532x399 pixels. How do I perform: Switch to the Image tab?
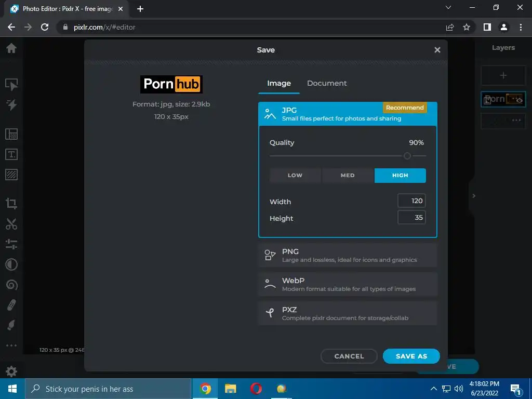click(x=279, y=84)
